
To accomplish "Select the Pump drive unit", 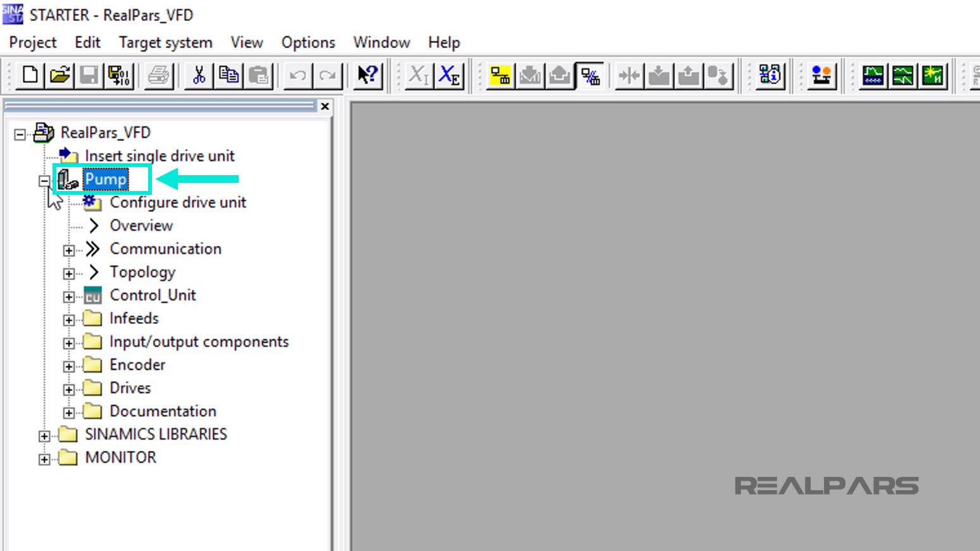I will 106,179.
